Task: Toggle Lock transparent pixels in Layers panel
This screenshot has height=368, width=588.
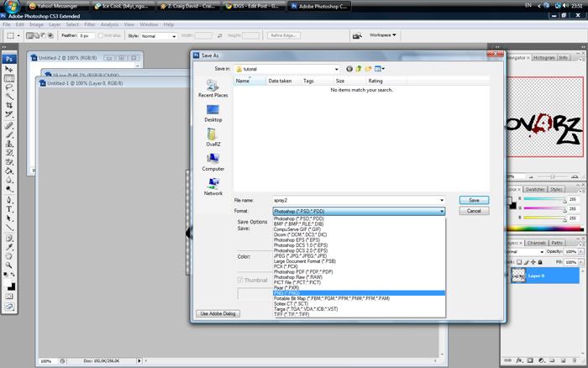Action: tap(519, 262)
